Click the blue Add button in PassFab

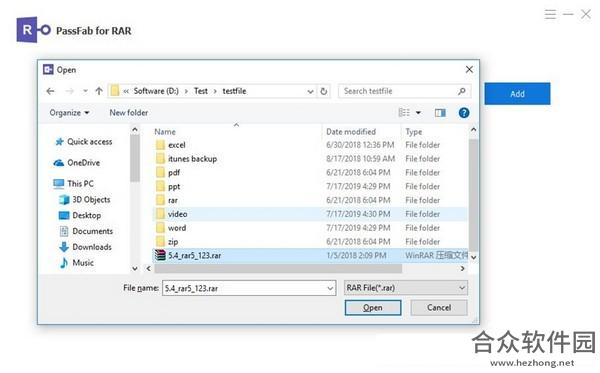(517, 94)
